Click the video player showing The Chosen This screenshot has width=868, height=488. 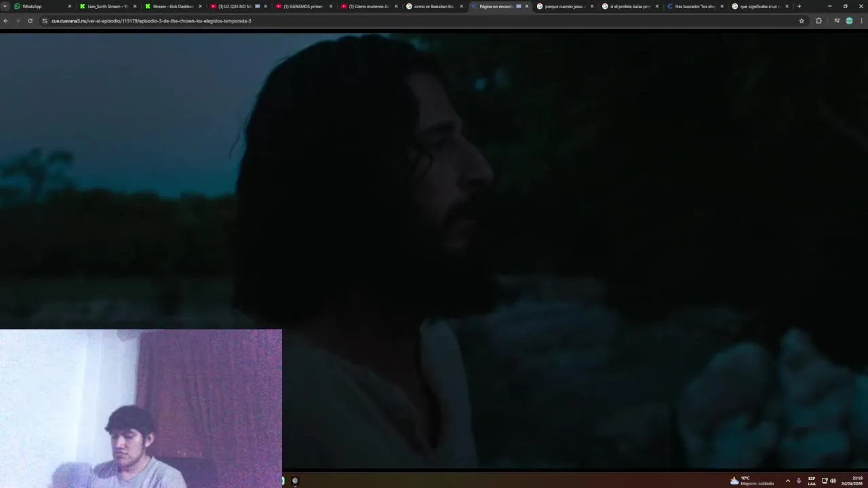434,251
